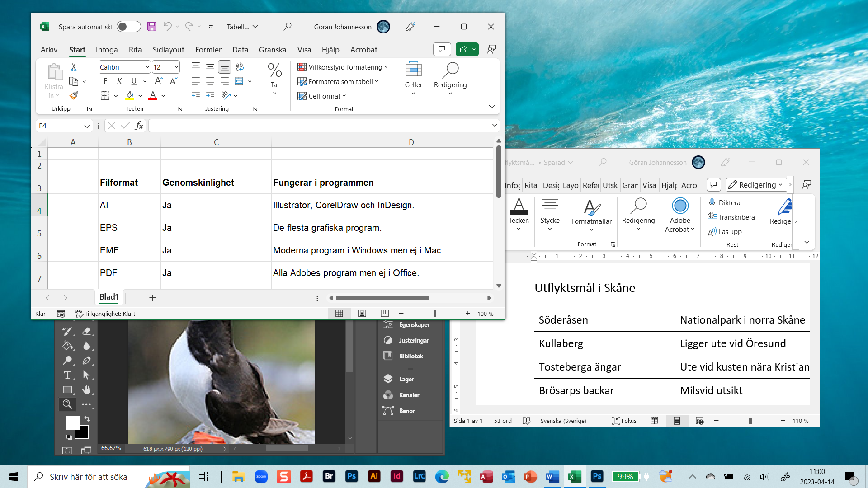The height and width of the screenshot is (488, 868).
Task: Open the Lager panel in Photoshop
Action: (x=406, y=379)
